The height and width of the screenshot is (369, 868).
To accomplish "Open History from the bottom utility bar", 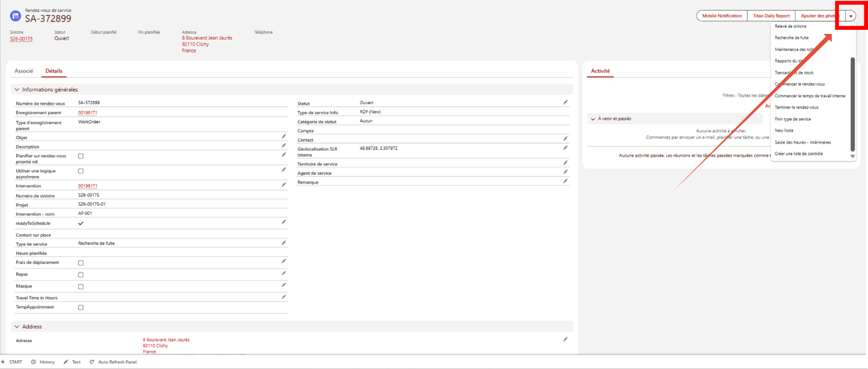I will pyautogui.click(x=43, y=362).
